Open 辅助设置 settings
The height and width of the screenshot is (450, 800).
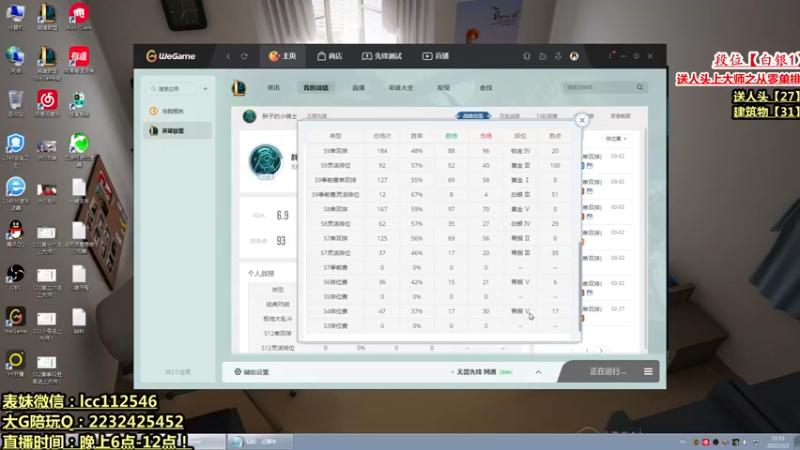[x=252, y=372]
